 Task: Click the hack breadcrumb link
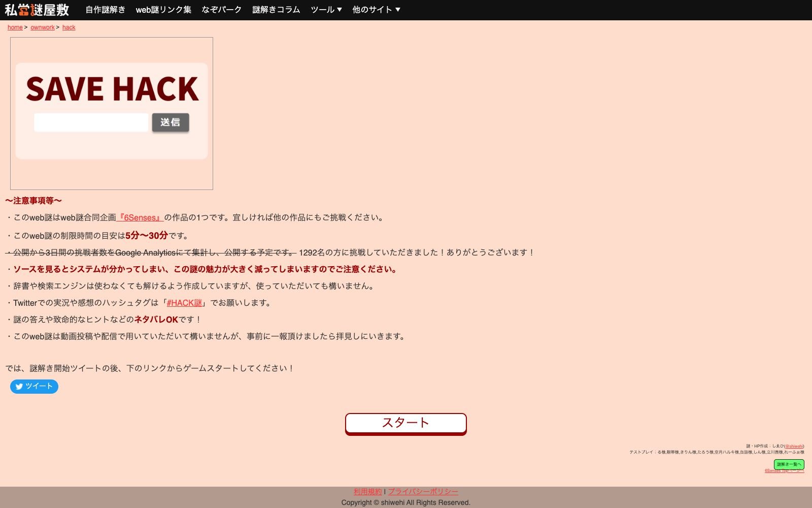[69, 27]
